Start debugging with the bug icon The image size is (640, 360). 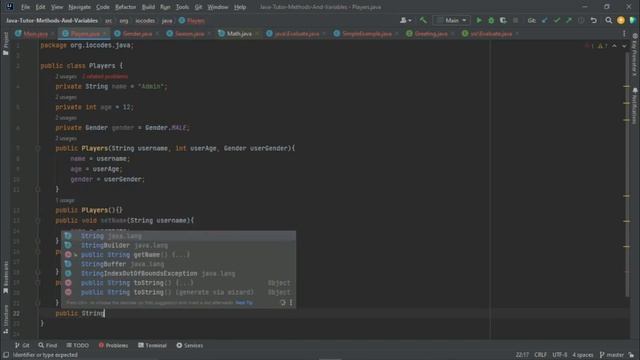[491, 20]
